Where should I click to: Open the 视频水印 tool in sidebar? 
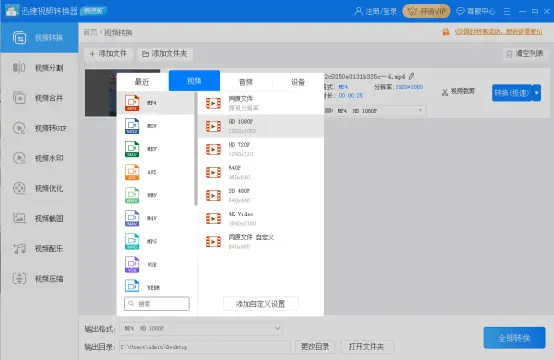(39, 158)
